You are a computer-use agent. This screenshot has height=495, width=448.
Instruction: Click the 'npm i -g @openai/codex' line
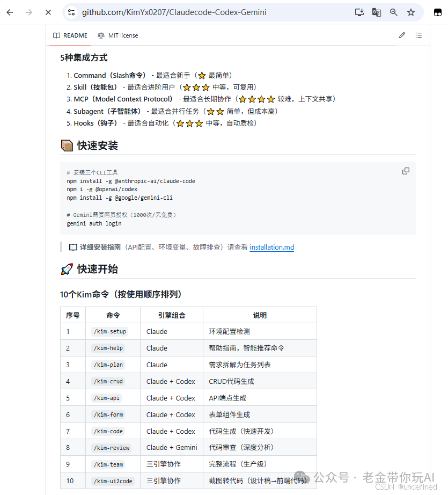coord(102,189)
